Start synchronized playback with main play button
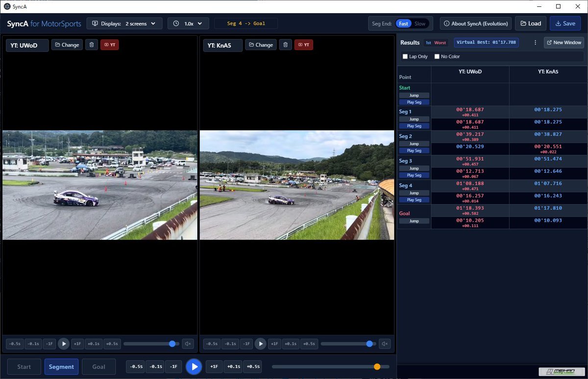This screenshot has width=588, height=379. 194,366
